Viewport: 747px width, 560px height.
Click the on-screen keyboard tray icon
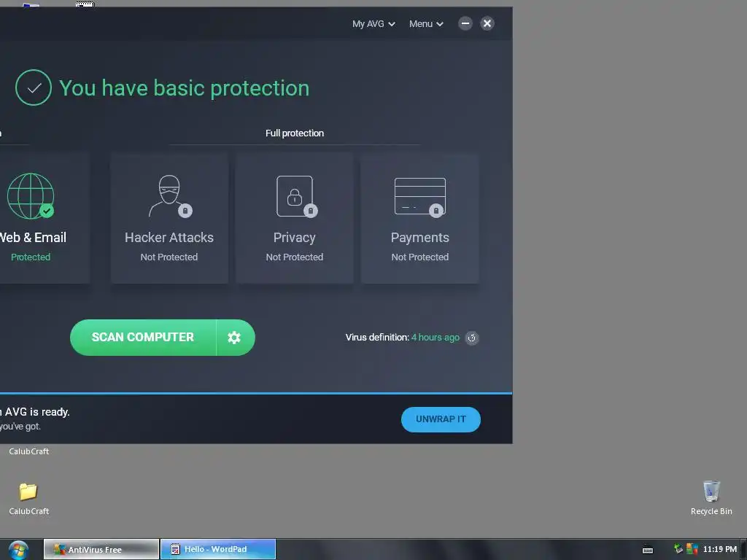648,550
